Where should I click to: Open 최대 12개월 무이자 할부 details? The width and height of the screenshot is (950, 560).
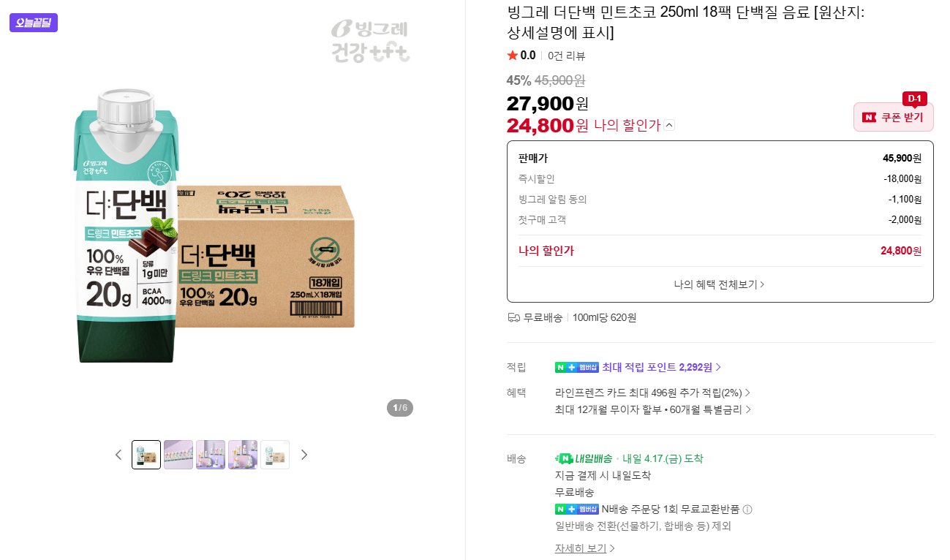[x=652, y=409]
